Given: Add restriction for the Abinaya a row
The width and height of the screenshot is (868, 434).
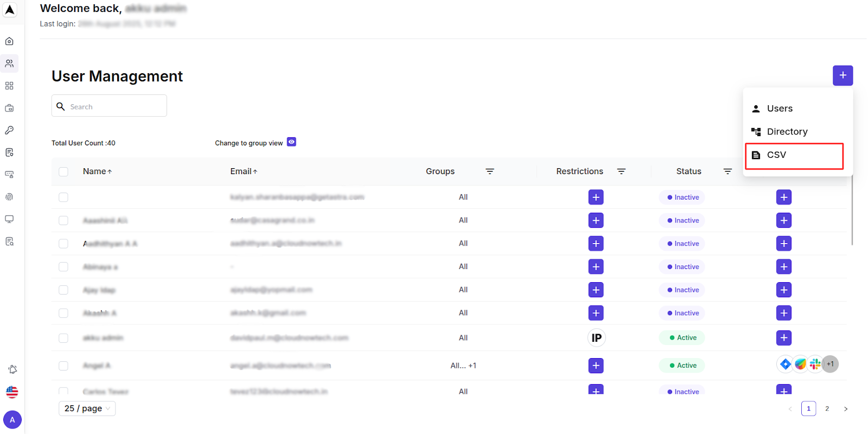Looking at the screenshot, I should (x=596, y=267).
